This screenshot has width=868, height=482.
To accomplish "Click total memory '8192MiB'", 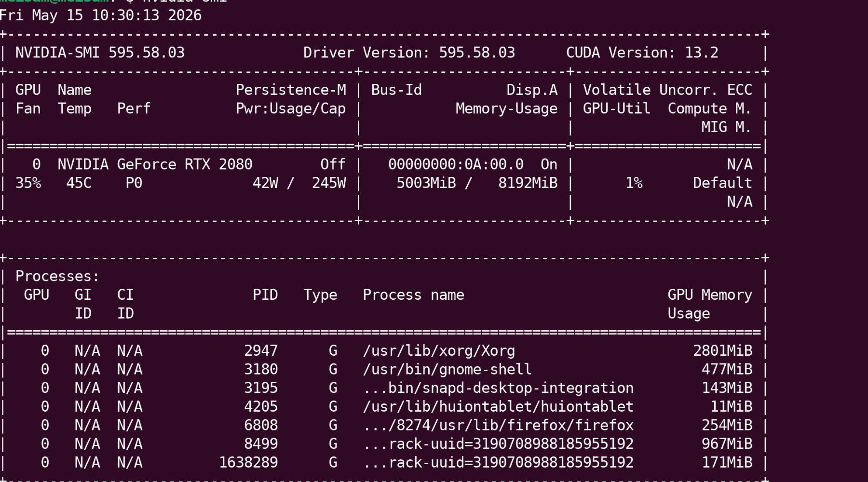I will click(528, 183).
